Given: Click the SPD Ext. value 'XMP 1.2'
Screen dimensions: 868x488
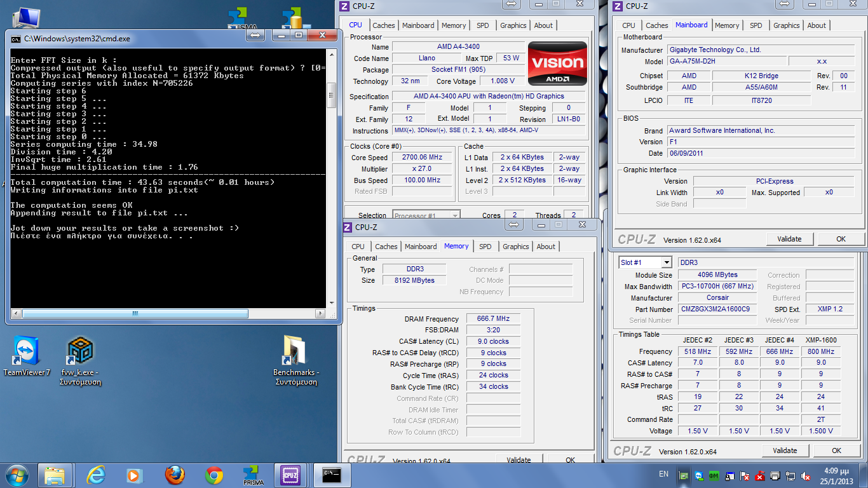Looking at the screenshot, I should point(830,309).
